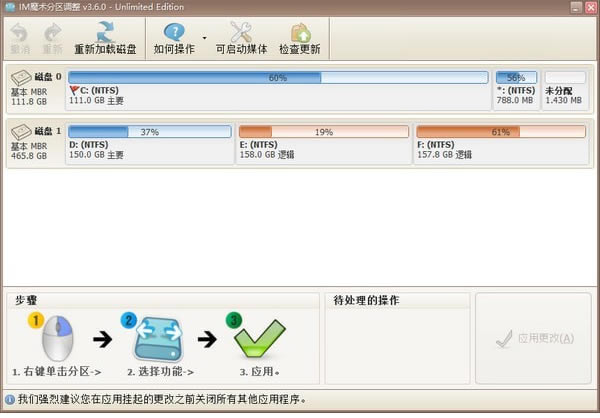Screen dimensions: 600x418
Task: Click the app icon in title bar
Action: click(10, 7)
